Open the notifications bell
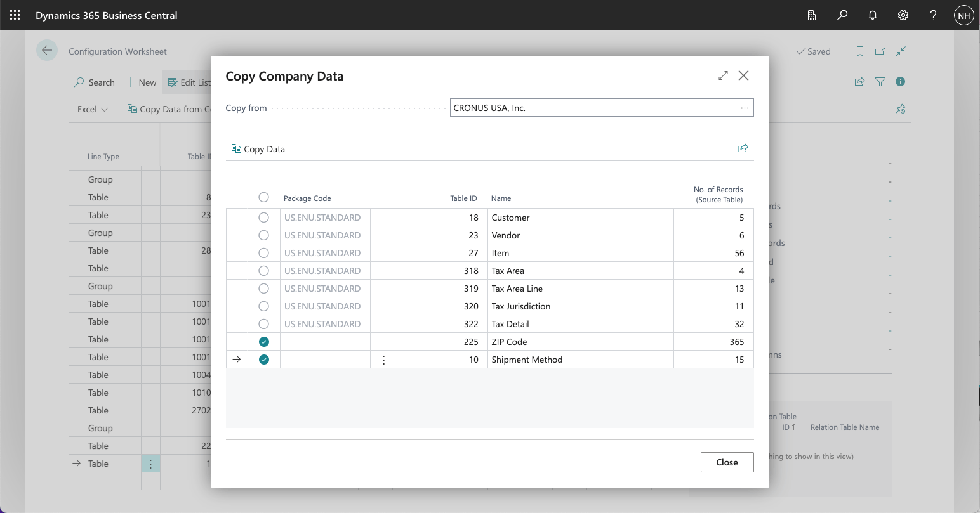This screenshot has height=513, width=980. coord(873,15)
